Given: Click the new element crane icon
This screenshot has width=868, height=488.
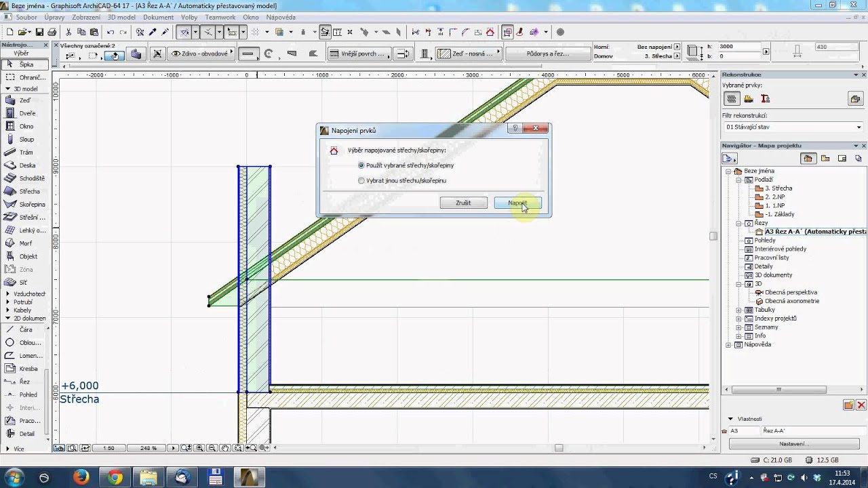Looking at the screenshot, I should tap(765, 99).
